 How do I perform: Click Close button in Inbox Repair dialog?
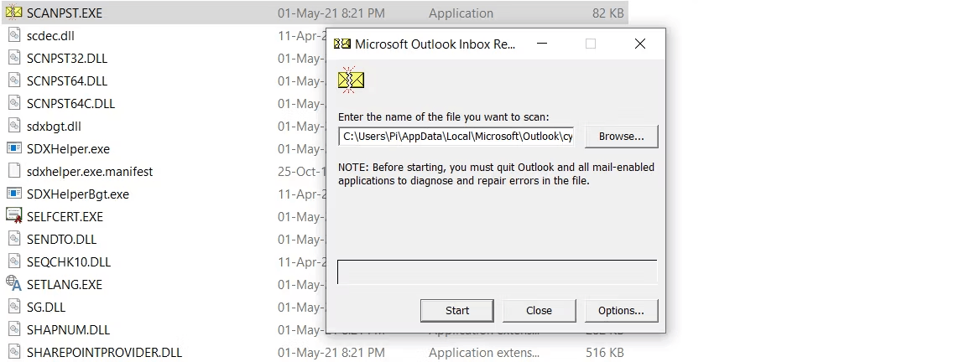[x=539, y=310]
